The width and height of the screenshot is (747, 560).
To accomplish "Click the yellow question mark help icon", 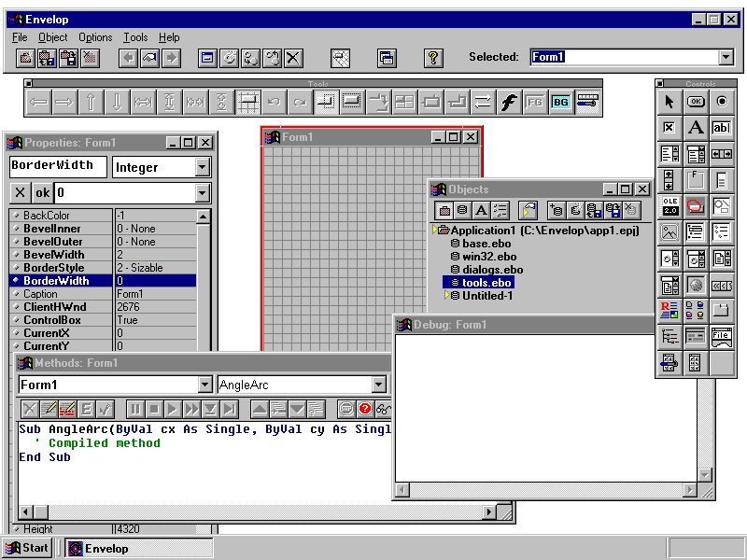I will click(432, 58).
